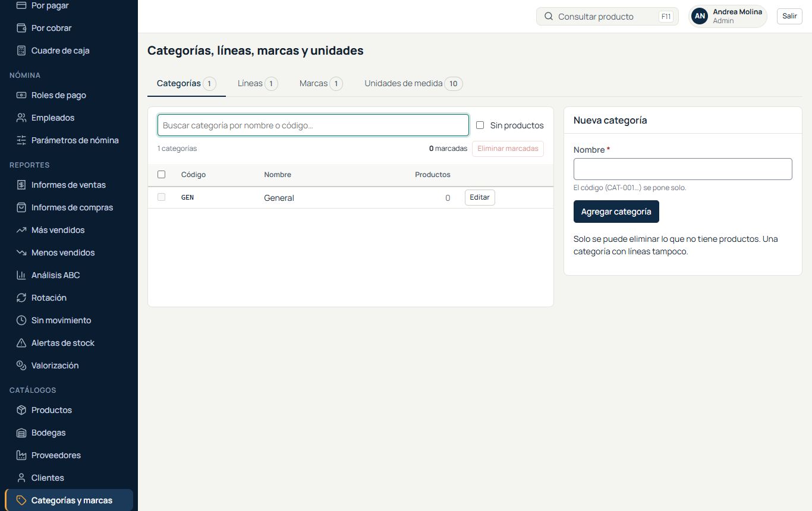Switch to the Líneas tab
Image resolution: width=812 pixels, height=511 pixels.
[258, 84]
